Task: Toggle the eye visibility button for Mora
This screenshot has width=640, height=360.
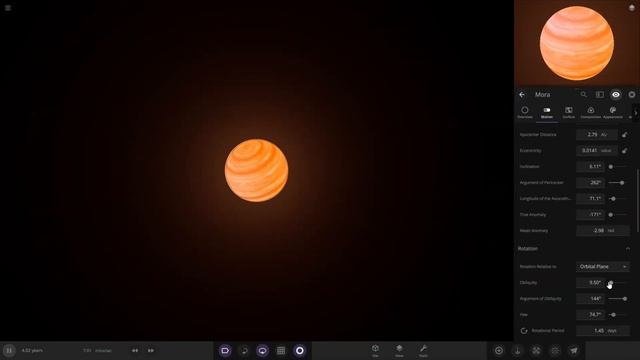Action: pyautogui.click(x=616, y=95)
